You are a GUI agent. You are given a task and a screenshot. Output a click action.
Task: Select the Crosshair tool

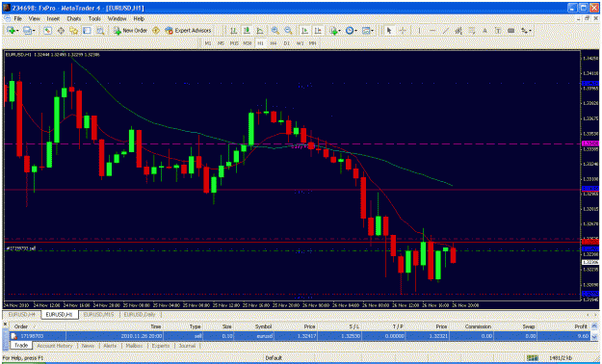click(403, 31)
